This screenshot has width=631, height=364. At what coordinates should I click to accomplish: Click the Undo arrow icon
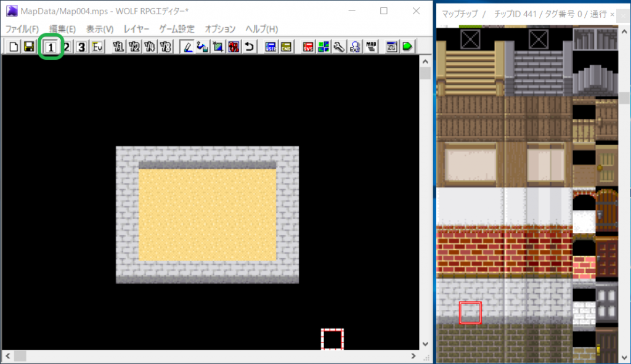coord(249,47)
